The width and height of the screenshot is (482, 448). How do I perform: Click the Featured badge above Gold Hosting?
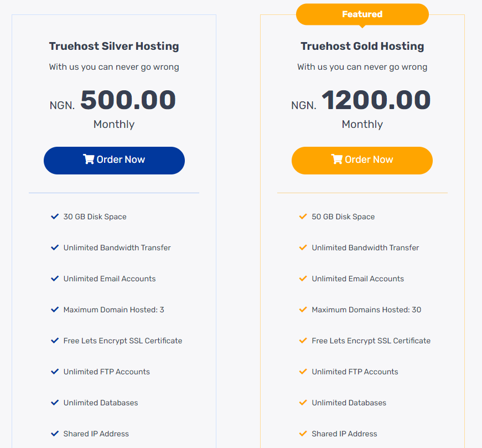pyautogui.click(x=362, y=14)
